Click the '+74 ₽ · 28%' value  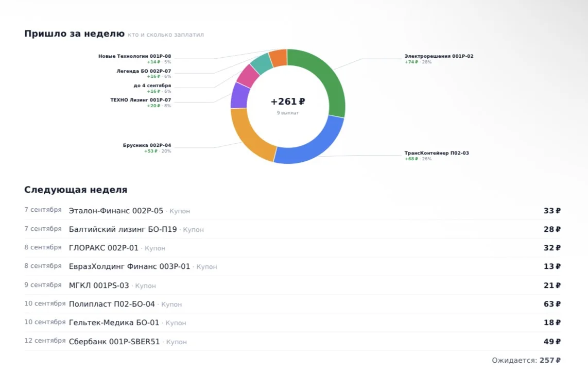coord(418,62)
